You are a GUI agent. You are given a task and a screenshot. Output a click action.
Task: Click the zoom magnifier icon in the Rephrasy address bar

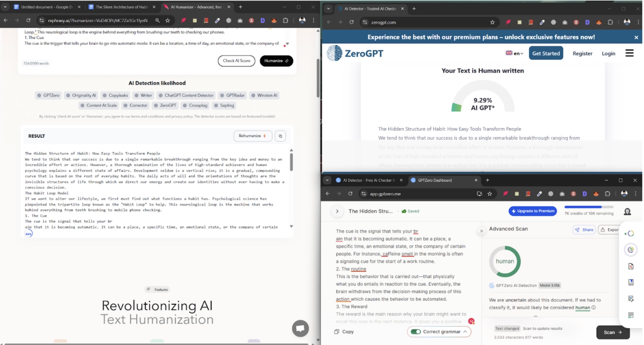tap(157, 20)
